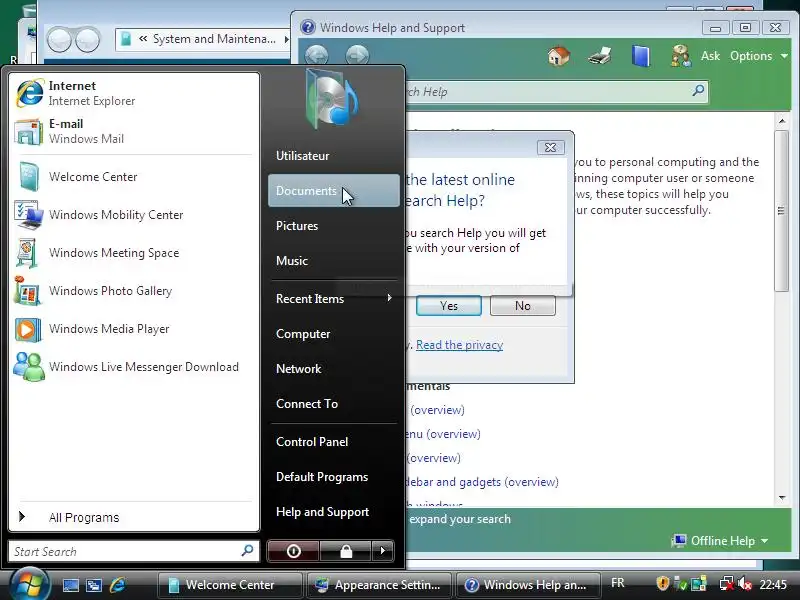The height and width of the screenshot is (600, 800).
Task: Click Switch between windows quick launch icon
Action: tap(94, 585)
